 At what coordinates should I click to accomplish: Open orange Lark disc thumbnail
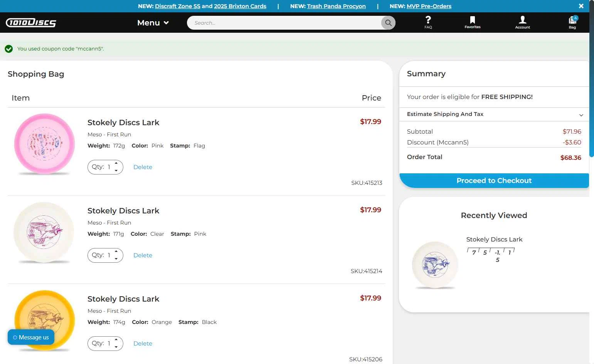pos(44,320)
